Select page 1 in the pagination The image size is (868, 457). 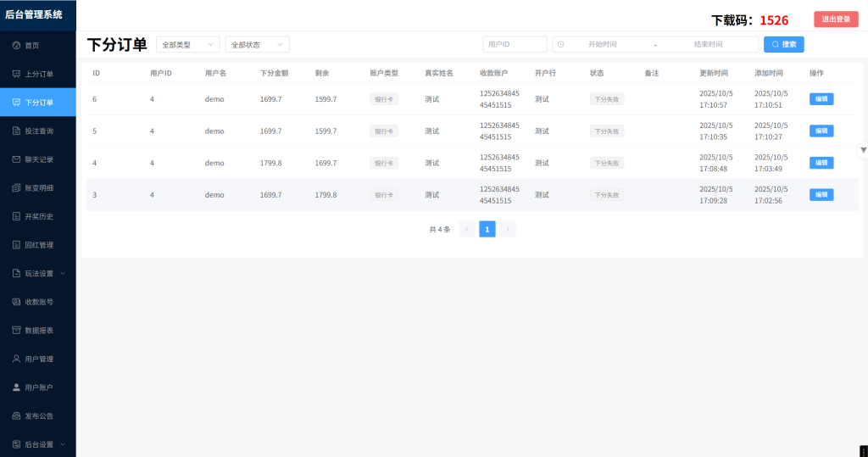487,229
